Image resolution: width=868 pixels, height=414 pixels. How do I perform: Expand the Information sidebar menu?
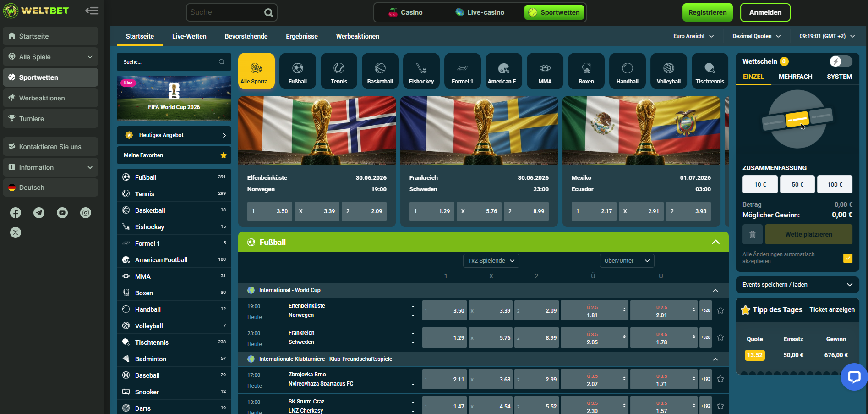pyautogui.click(x=50, y=167)
